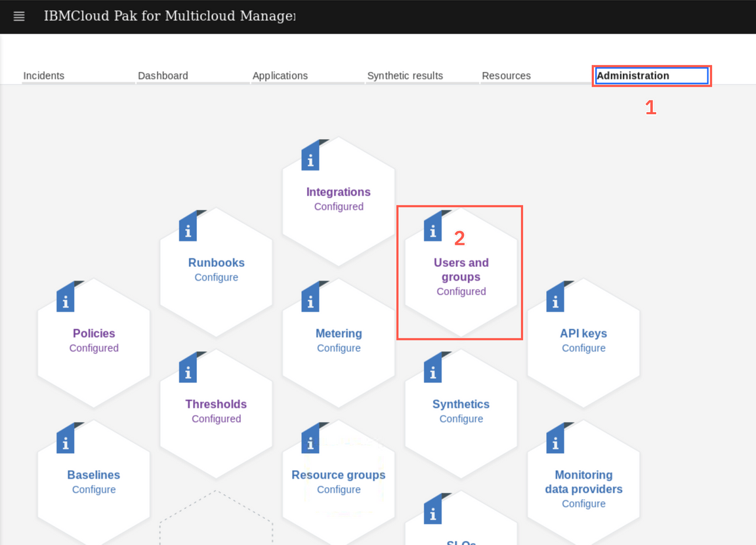
Task: Click info icon on Monitoring data providers tile
Action: [555, 441]
